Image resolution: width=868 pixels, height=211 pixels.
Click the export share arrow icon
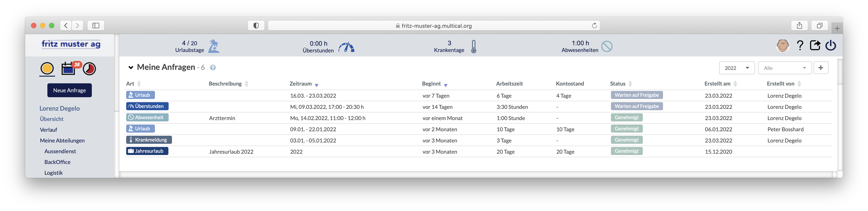[815, 45]
